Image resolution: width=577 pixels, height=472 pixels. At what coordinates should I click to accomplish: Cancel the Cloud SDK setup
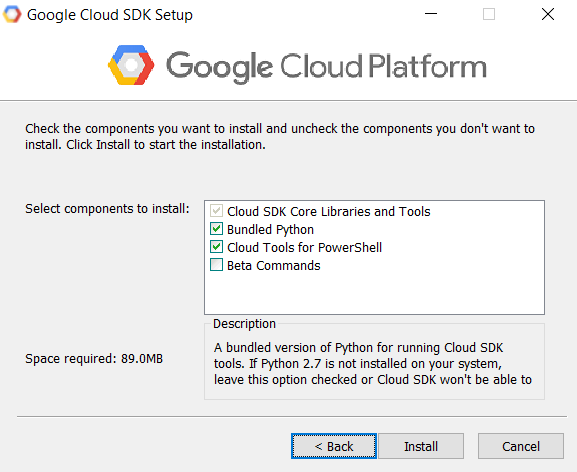(521, 446)
